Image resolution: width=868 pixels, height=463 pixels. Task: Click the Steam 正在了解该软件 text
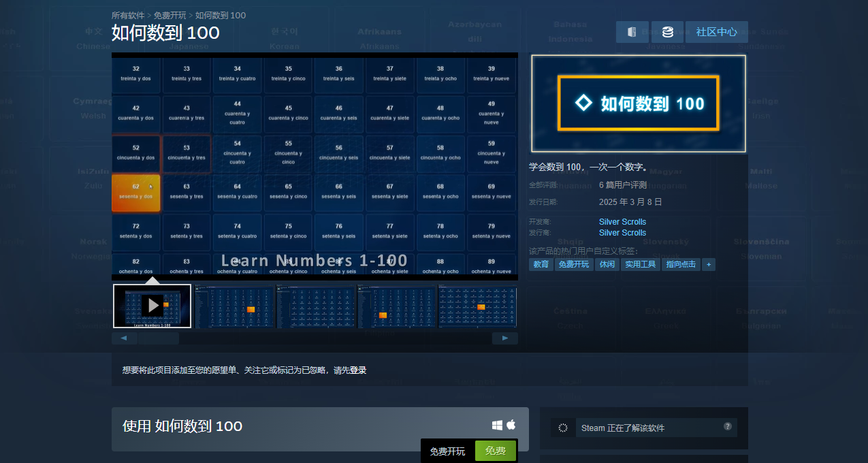coord(623,428)
